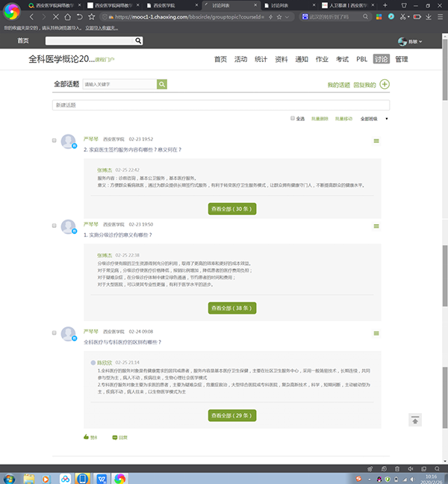
Task: Click the green plus icon to add topic
Action: [385, 84]
